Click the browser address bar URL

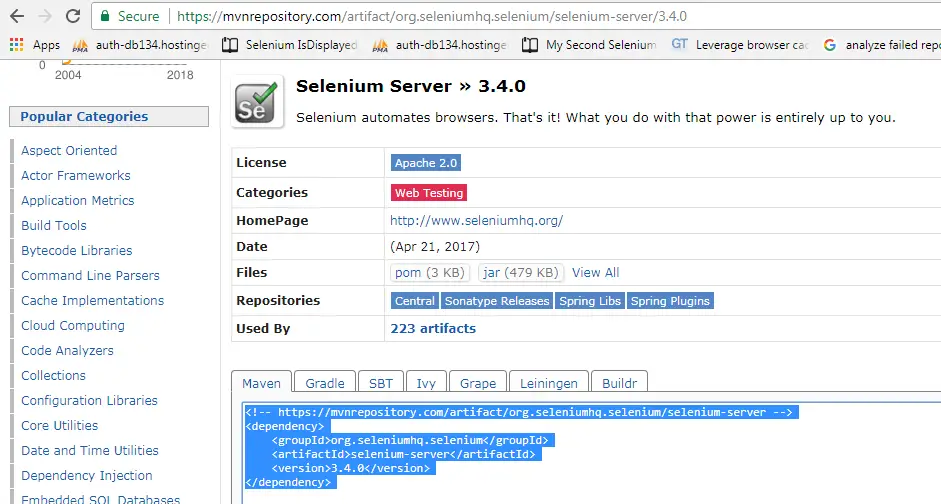click(x=432, y=16)
